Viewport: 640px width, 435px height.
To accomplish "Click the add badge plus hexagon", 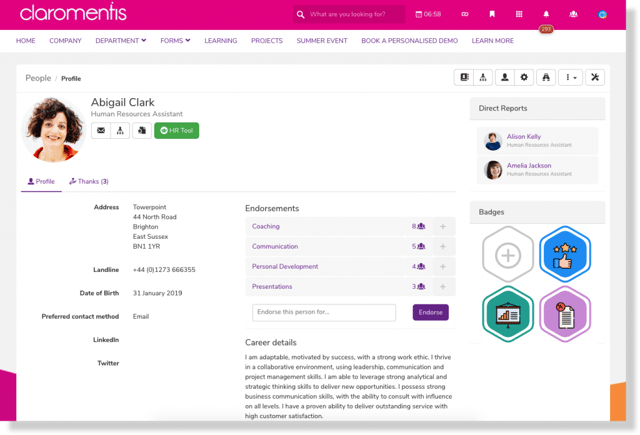I will click(x=508, y=255).
